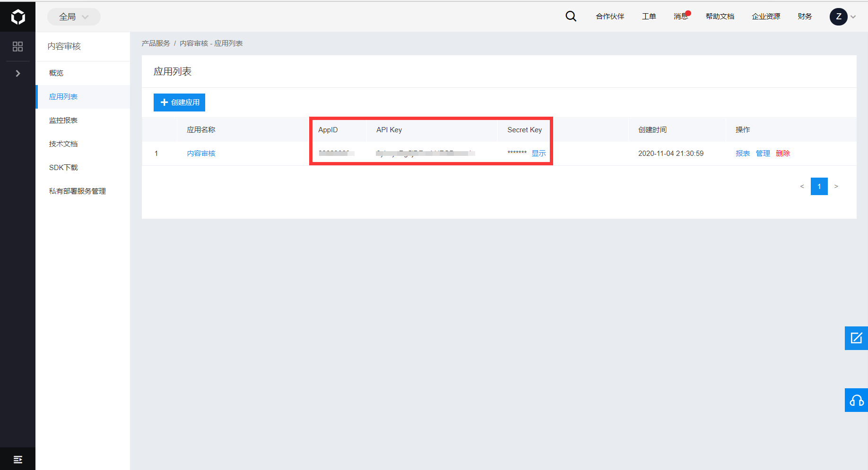This screenshot has height=470, width=868.
Task: Click the 应用名称 column header
Action: 201,130
